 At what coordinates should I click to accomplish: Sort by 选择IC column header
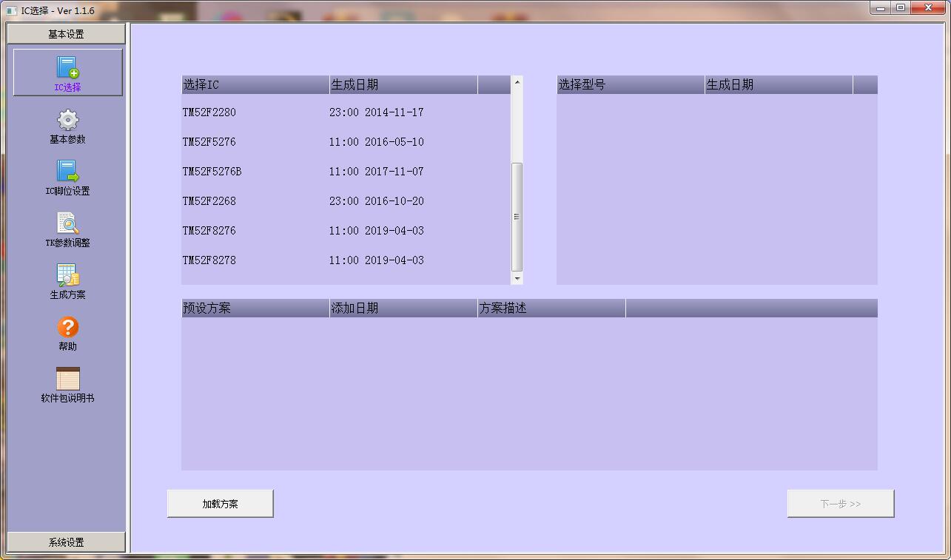click(x=255, y=84)
